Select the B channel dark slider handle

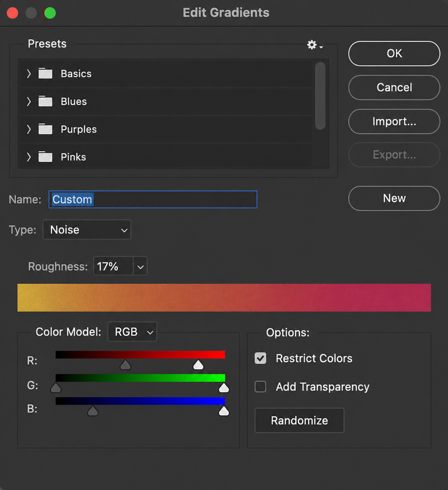click(93, 411)
